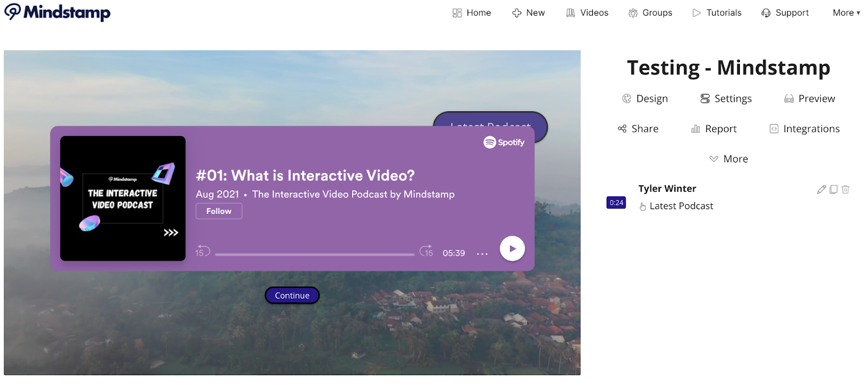Click the Mindstamp logo
Image resolution: width=868 pixels, height=385 pixels.
coord(57,12)
